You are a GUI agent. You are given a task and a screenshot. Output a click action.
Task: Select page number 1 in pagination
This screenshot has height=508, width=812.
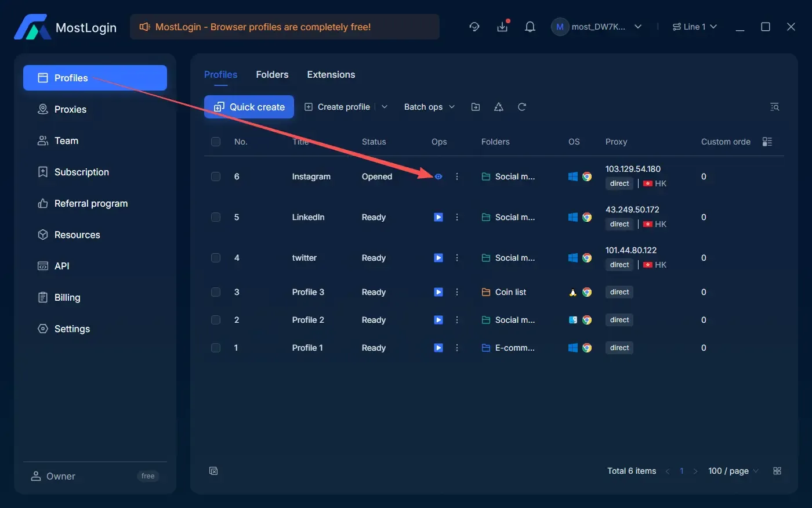pyautogui.click(x=681, y=471)
